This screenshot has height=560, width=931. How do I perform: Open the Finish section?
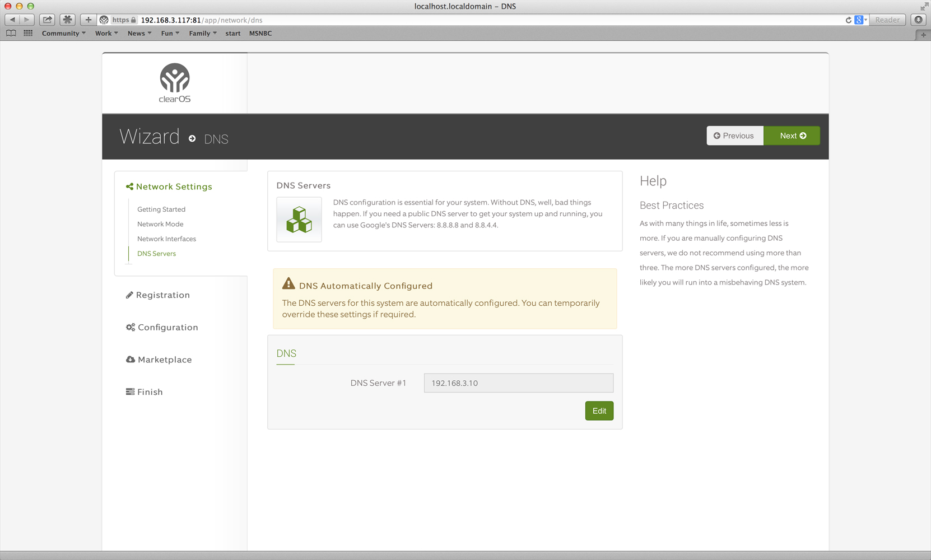pos(145,392)
